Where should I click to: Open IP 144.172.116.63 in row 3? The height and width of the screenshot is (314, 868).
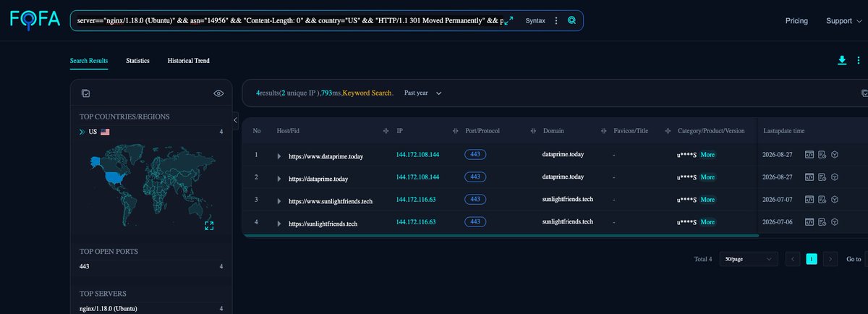(416, 200)
